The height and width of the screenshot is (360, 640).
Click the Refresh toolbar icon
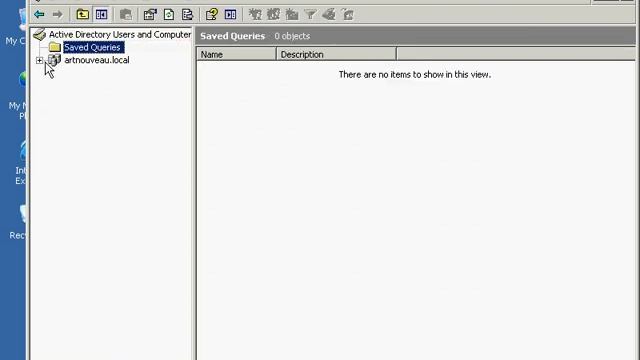169,15
